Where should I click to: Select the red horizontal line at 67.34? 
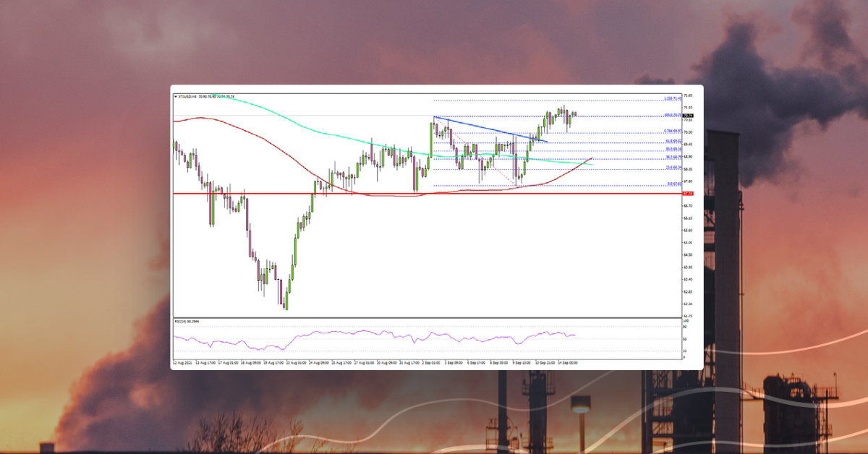434,193
